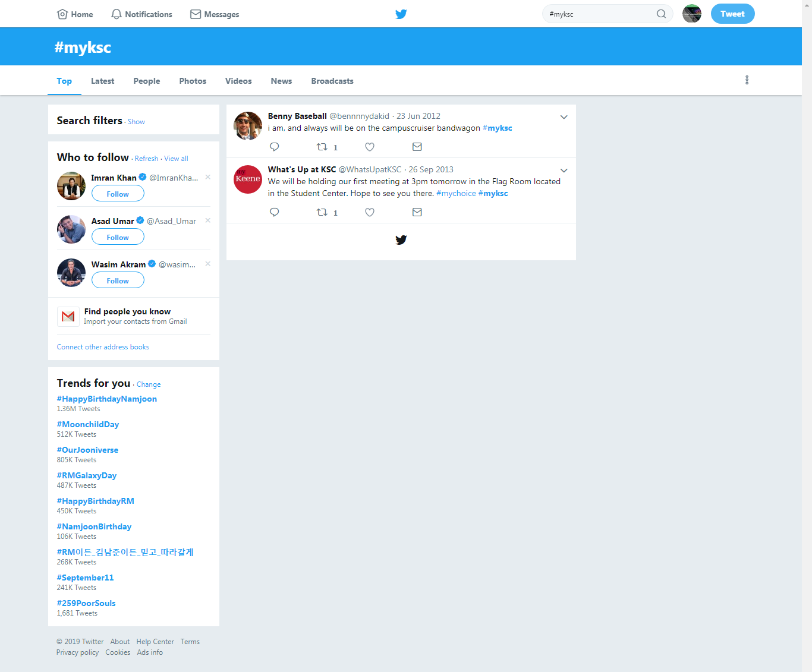Follow Wasim Akram

point(118,280)
